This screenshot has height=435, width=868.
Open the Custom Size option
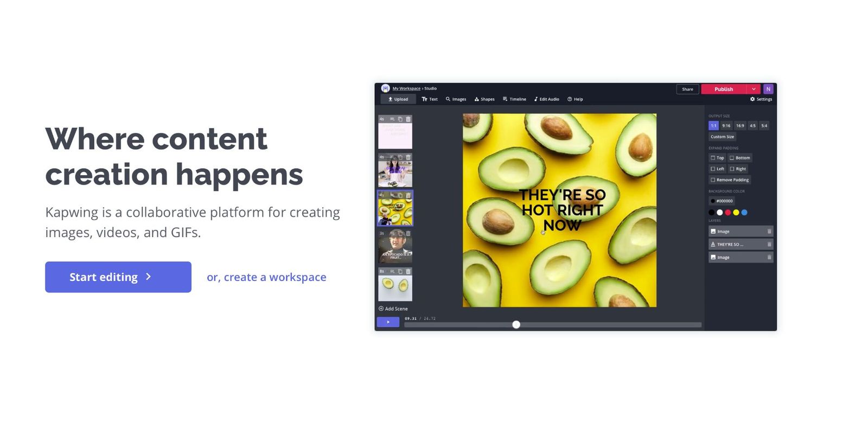(x=722, y=137)
